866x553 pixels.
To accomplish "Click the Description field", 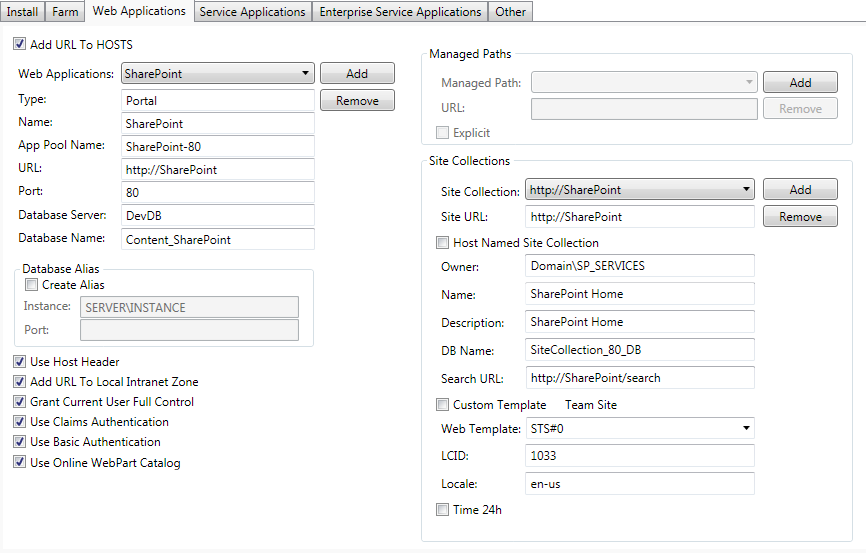I will [x=640, y=322].
